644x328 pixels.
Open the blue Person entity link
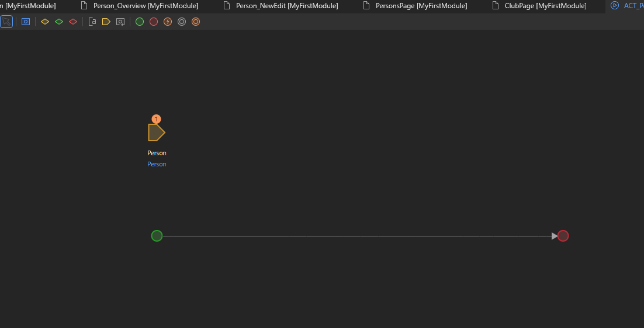(x=157, y=164)
